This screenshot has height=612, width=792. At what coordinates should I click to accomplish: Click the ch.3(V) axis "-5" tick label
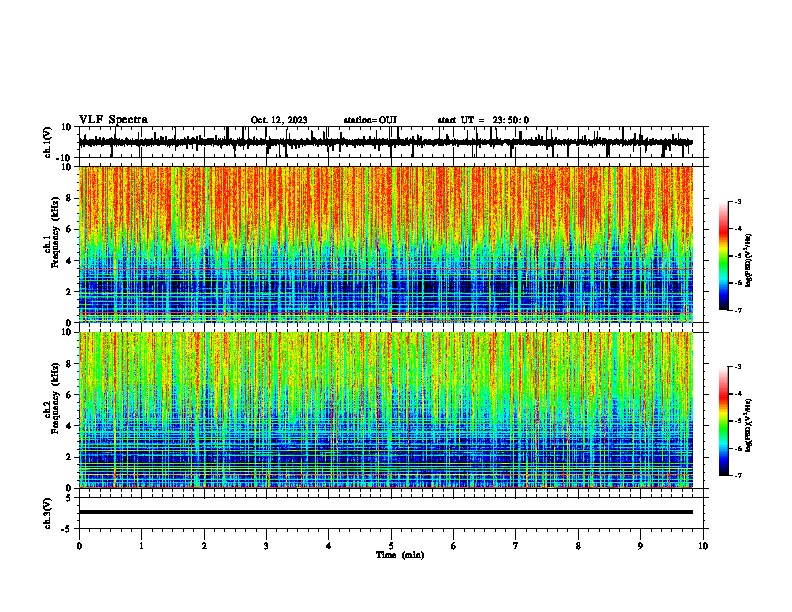coord(67,529)
